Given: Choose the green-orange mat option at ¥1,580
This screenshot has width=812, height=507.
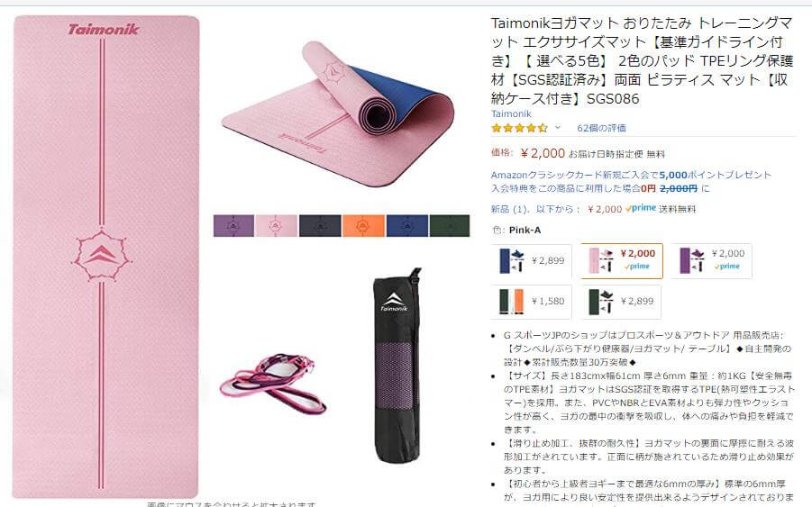Looking at the screenshot, I should 532,301.
